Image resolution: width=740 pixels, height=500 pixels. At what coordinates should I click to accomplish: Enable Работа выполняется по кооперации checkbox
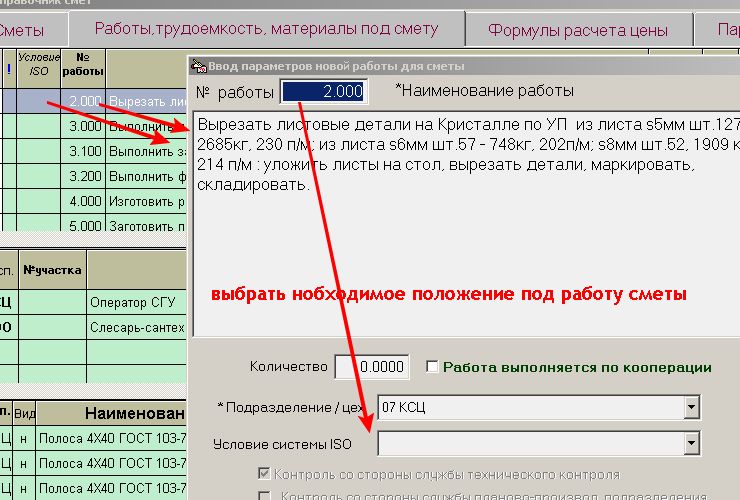click(432, 367)
